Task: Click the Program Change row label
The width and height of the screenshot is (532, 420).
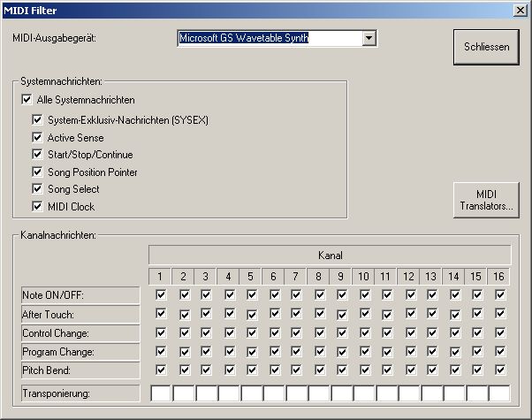Action: [x=80, y=352]
